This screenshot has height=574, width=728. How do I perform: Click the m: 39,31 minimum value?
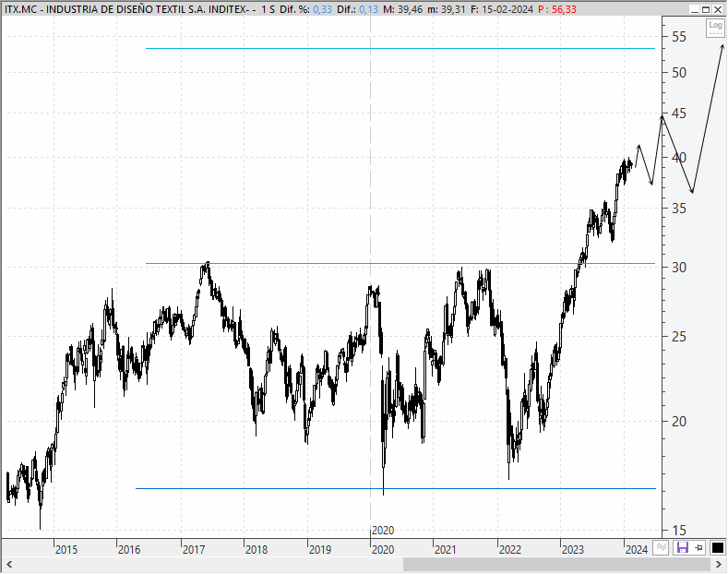coord(447,9)
